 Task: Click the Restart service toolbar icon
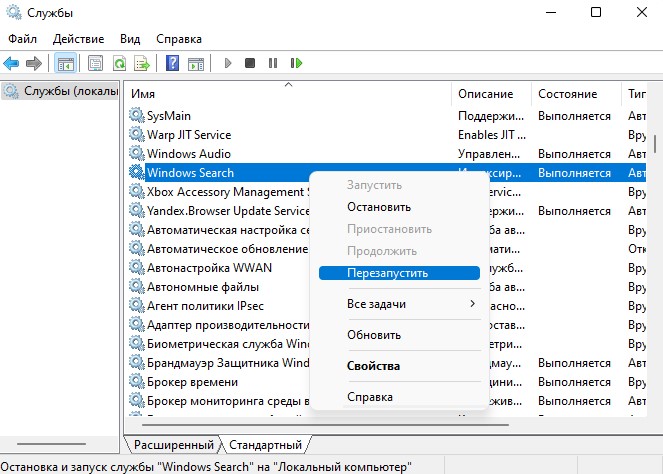pyautogui.click(x=296, y=63)
